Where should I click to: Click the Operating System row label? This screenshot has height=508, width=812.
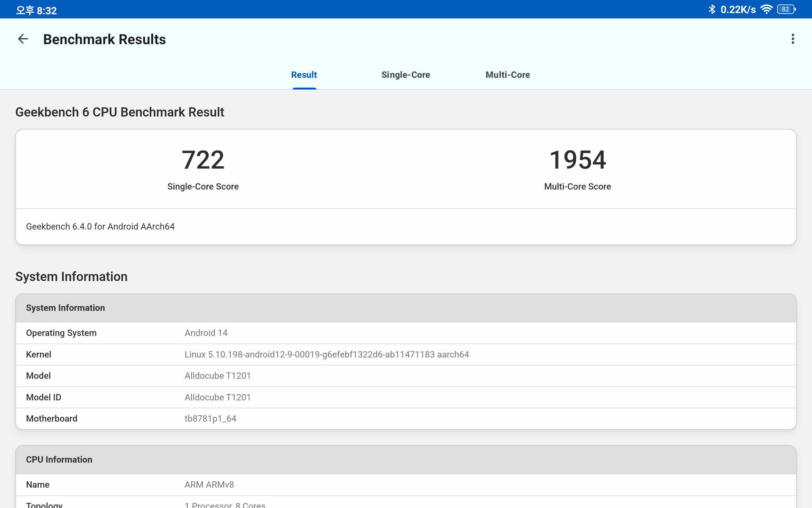point(62,333)
